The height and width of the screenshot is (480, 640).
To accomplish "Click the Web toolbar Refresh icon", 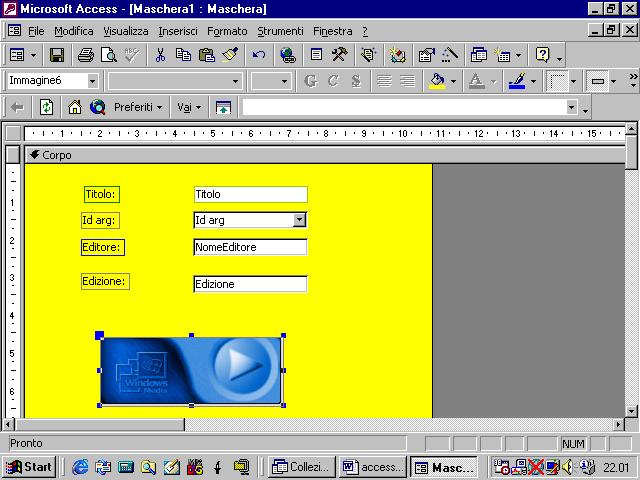I will [x=46, y=107].
